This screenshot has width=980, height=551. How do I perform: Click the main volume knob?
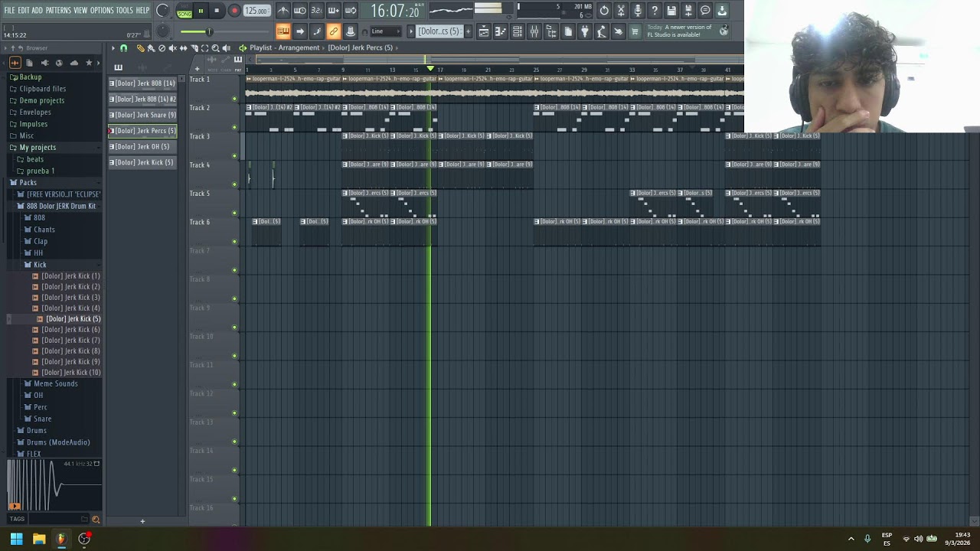162,11
